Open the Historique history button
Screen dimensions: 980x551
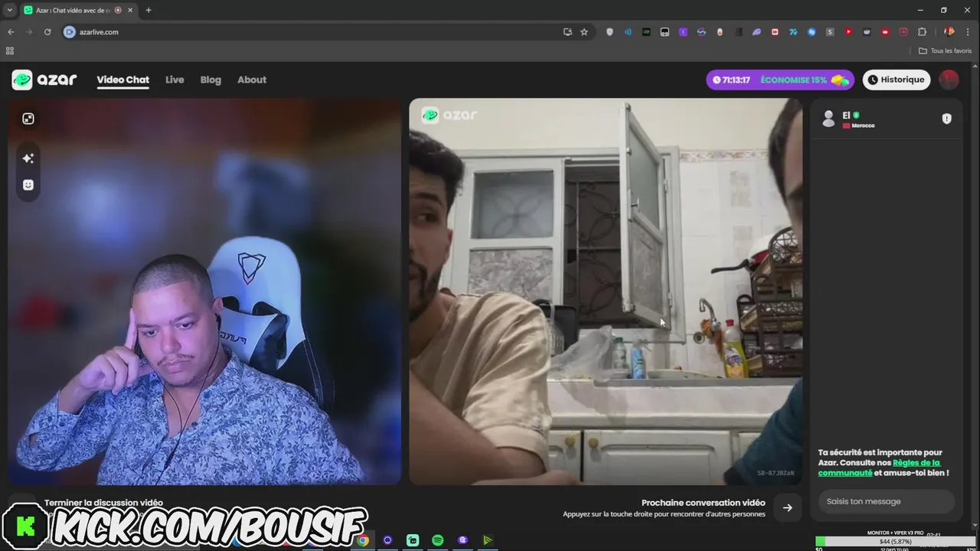pos(896,80)
